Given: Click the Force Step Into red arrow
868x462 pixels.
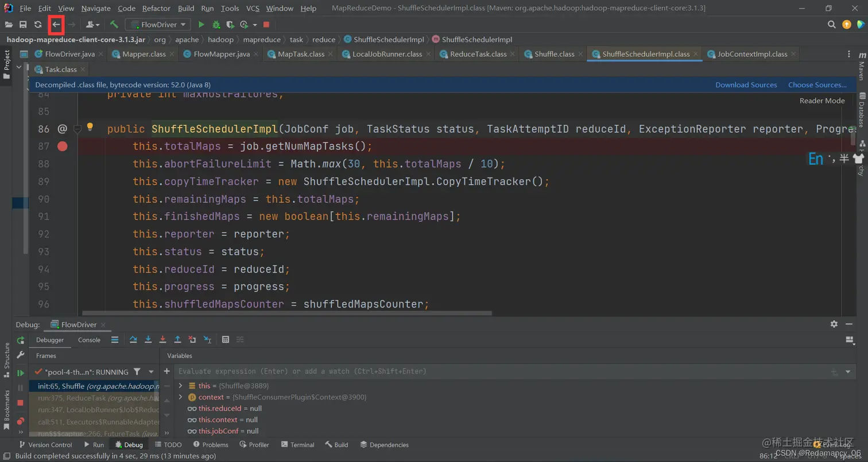Looking at the screenshot, I should tap(163, 340).
